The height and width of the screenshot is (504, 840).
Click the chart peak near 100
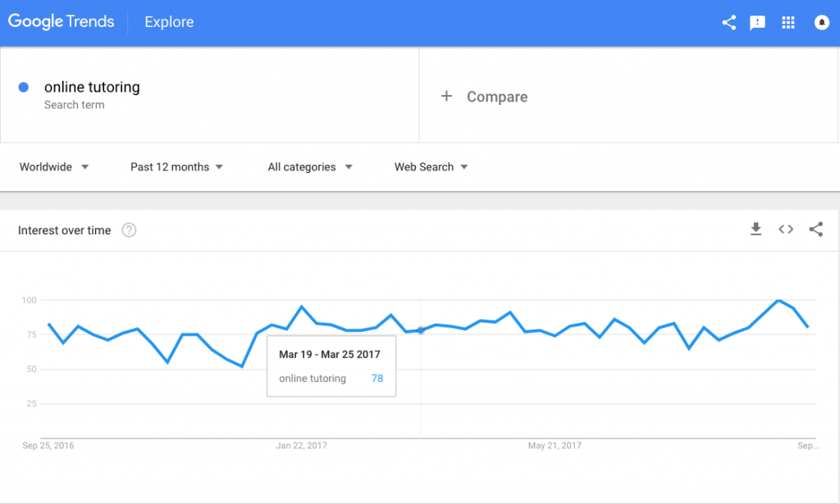[778, 300]
